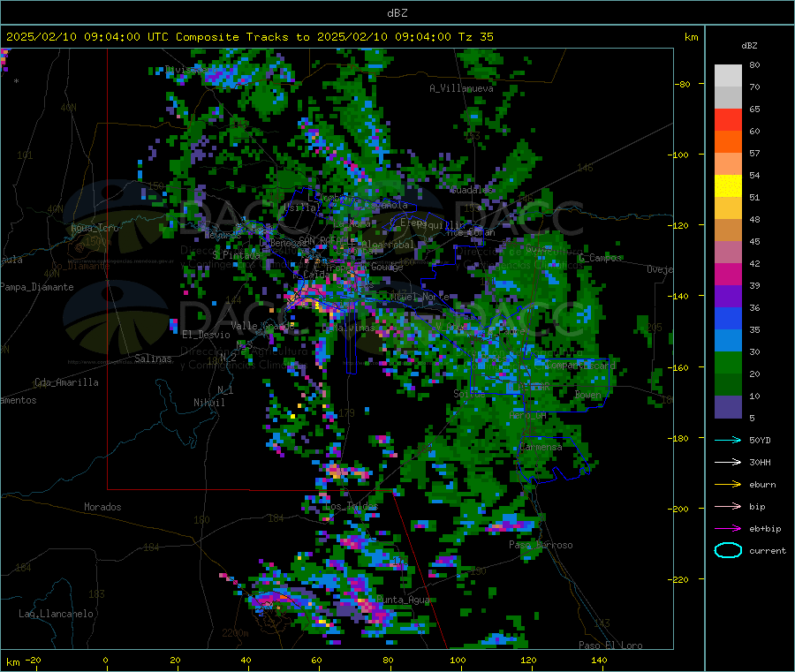Select the gray 70 dBZ swatch
This screenshot has width=795, height=672.
728,98
